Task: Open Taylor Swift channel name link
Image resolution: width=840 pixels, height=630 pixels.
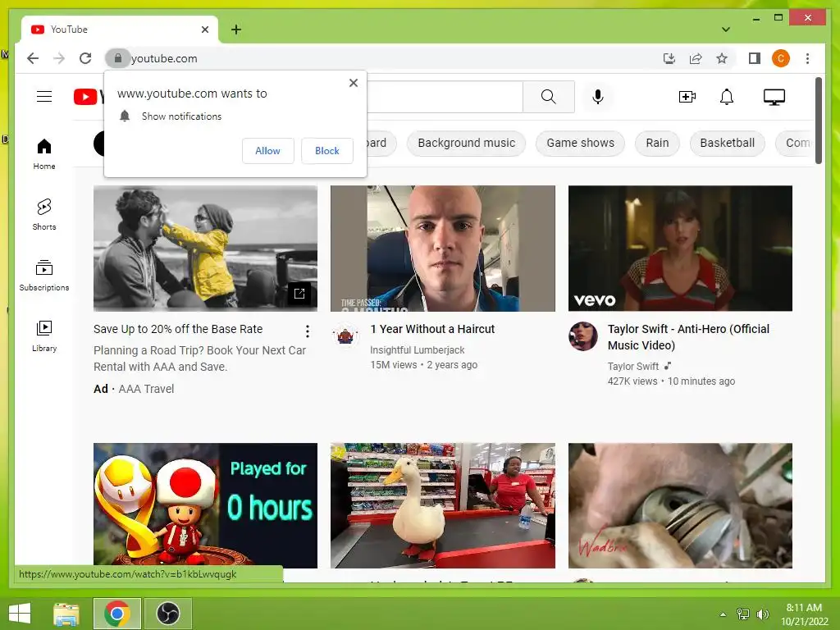Action: (x=633, y=367)
